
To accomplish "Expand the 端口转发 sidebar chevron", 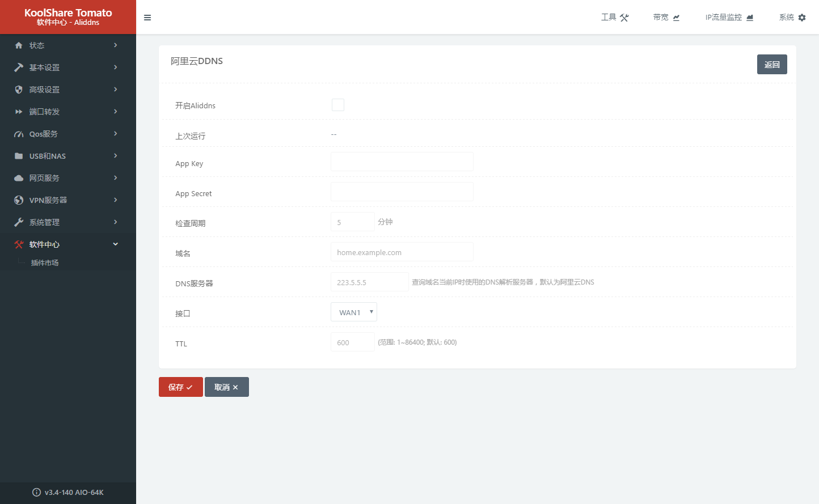I will click(116, 112).
